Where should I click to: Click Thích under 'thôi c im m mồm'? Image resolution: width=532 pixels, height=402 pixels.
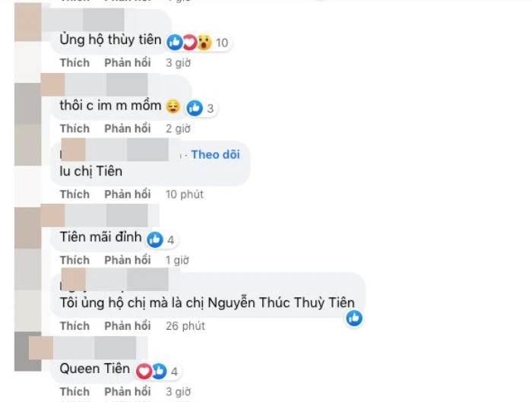coord(74,128)
